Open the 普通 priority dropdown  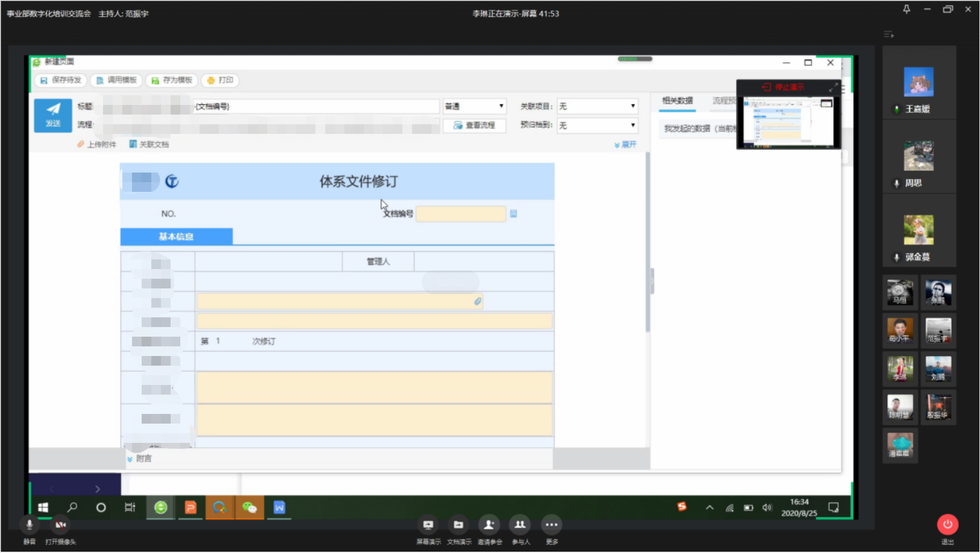pos(475,106)
